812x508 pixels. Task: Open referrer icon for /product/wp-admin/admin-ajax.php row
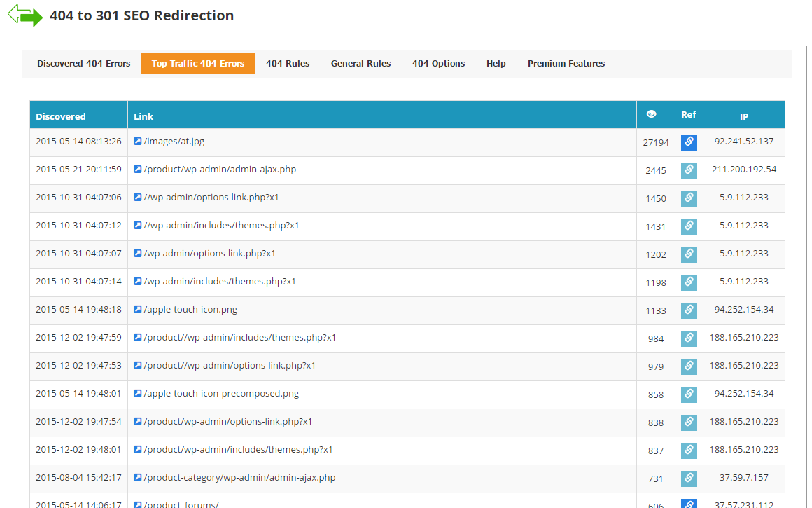(689, 170)
